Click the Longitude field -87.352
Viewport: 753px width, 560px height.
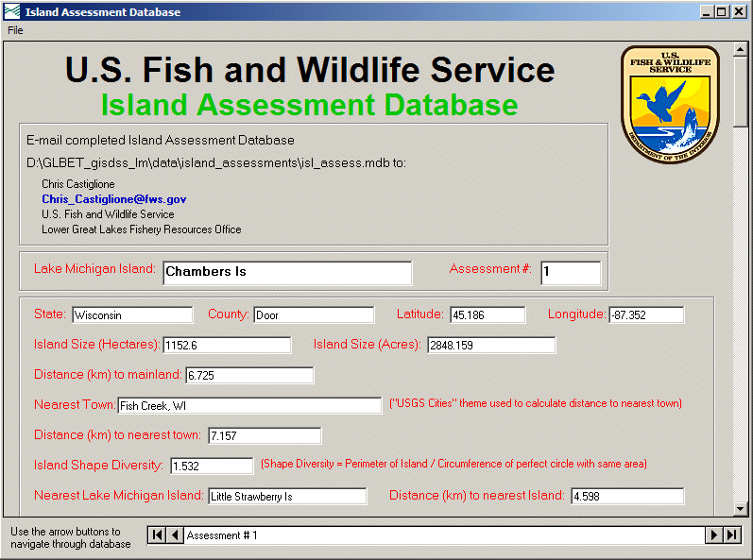(646, 314)
